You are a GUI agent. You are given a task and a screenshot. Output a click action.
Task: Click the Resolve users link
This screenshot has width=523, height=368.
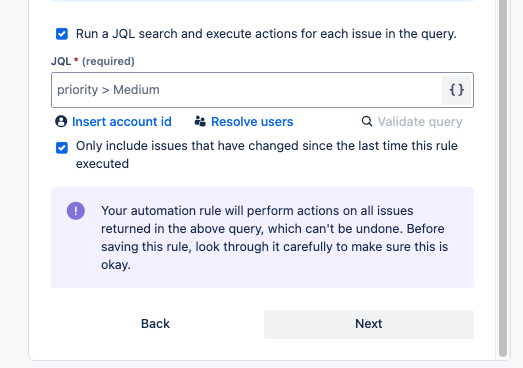pos(252,121)
